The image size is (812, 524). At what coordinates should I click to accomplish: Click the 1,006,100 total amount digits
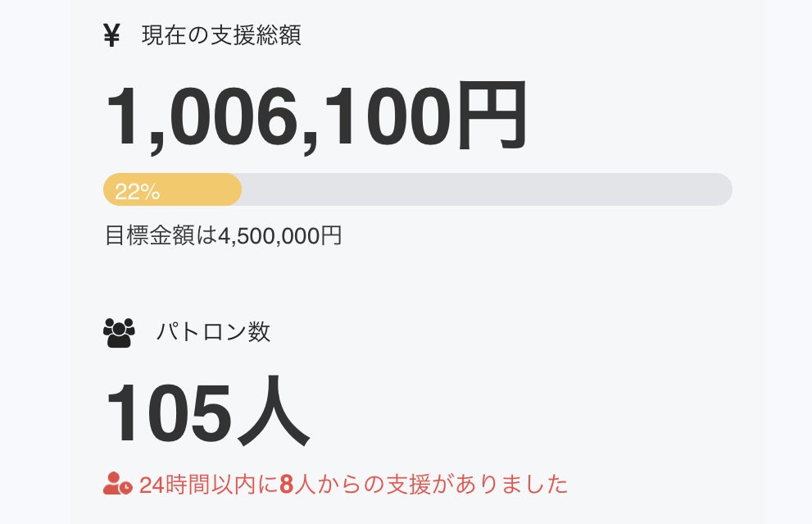(279, 117)
